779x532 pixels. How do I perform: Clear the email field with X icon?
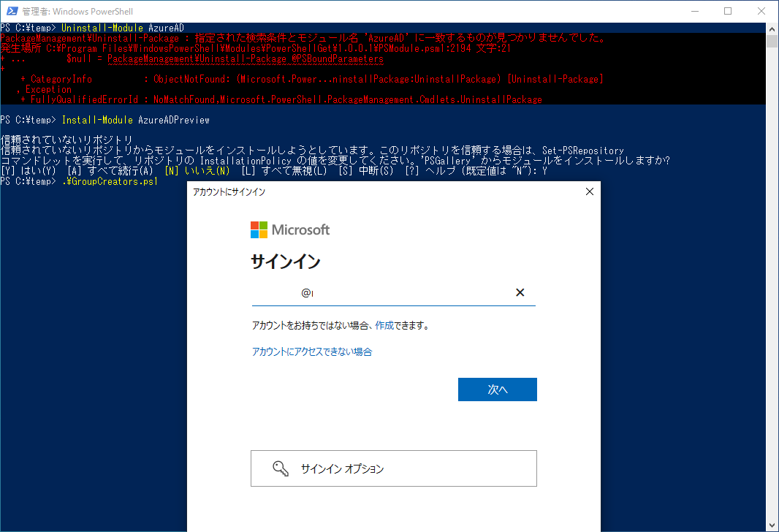pos(520,292)
